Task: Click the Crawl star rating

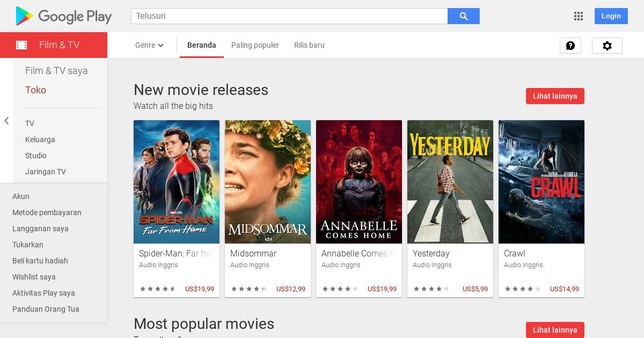Action: pyautogui.click(x=523, y=289)
